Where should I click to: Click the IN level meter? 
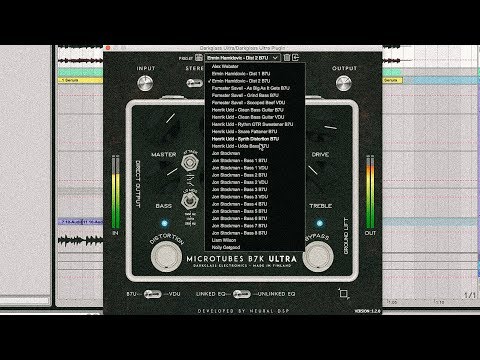coord(115,192)
